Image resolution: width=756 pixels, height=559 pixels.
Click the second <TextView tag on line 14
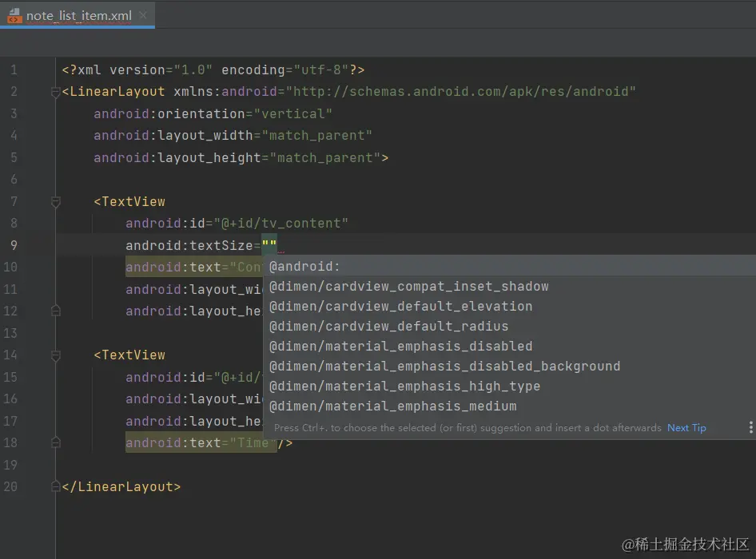[129, 355]
